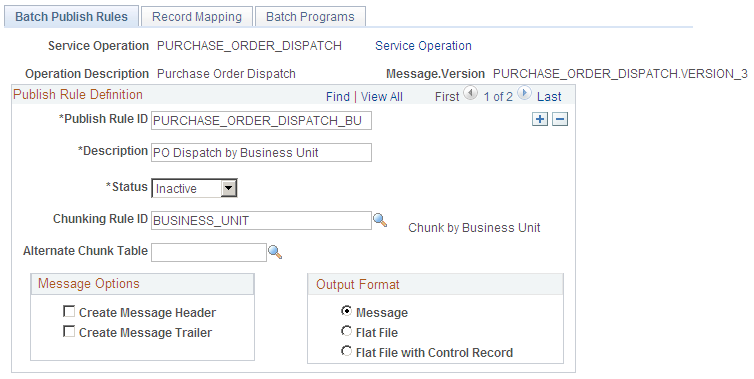The height and width of the screenshot is (379, 754).
Task: Click the Service Operation value PURCHASE_ORDER_DISPATCH
Action: click(x=250, y=46)
